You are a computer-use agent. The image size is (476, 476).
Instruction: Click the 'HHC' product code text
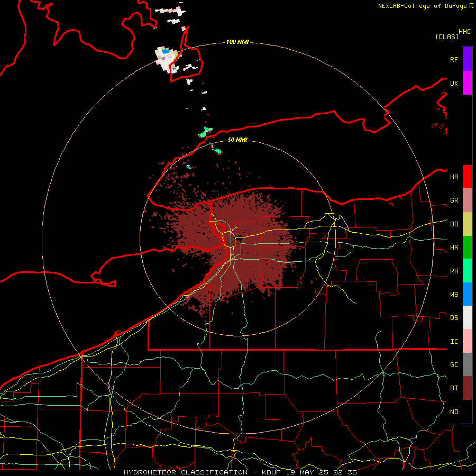(464, 32)
